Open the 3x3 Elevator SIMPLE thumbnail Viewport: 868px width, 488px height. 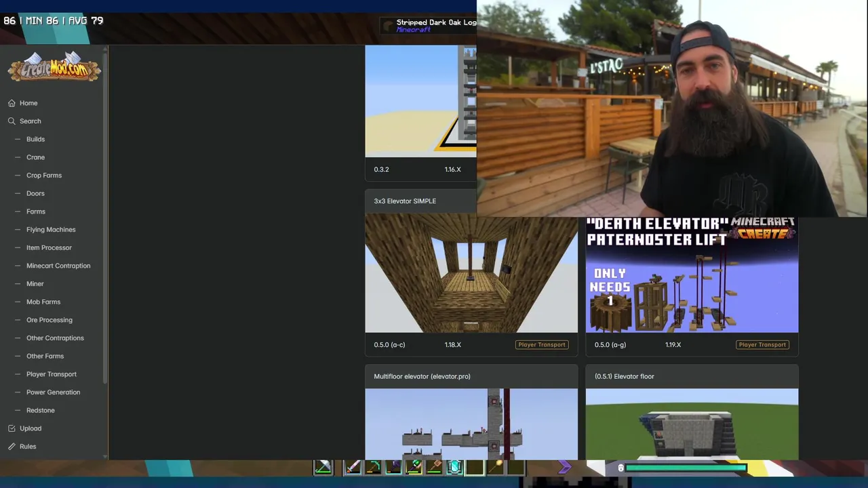(x=471, y=274)
